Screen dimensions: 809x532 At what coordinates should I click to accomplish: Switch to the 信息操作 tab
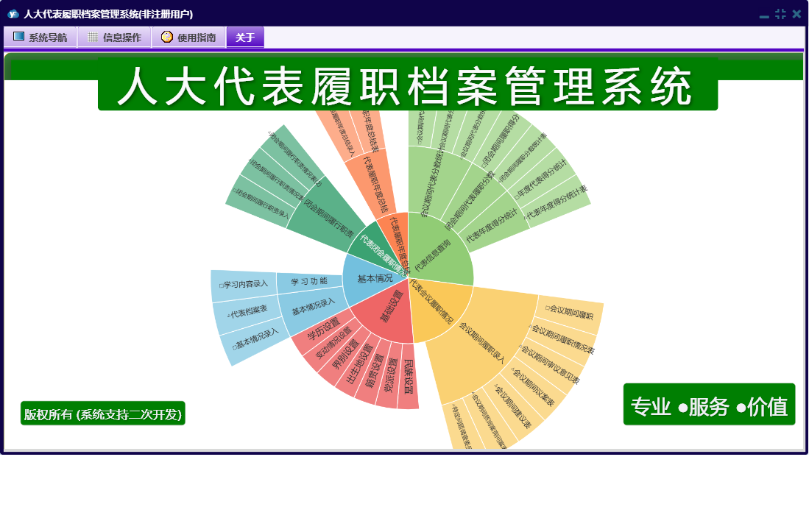pos(115,37)
